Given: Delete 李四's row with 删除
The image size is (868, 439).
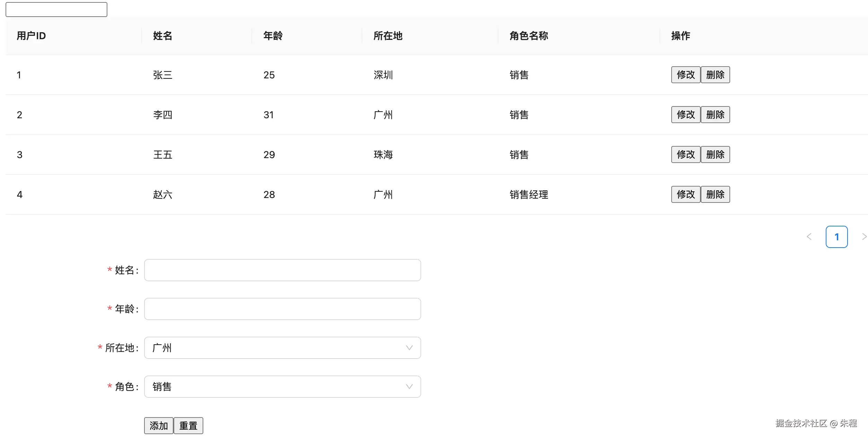Looking at the screenshot, I should point(715,115).
